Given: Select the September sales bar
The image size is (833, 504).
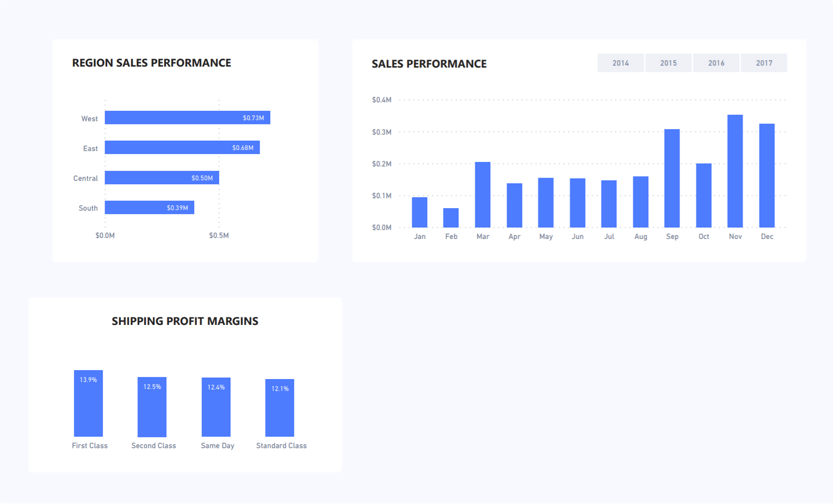Looking at the screenshot, I should [672, 177].
